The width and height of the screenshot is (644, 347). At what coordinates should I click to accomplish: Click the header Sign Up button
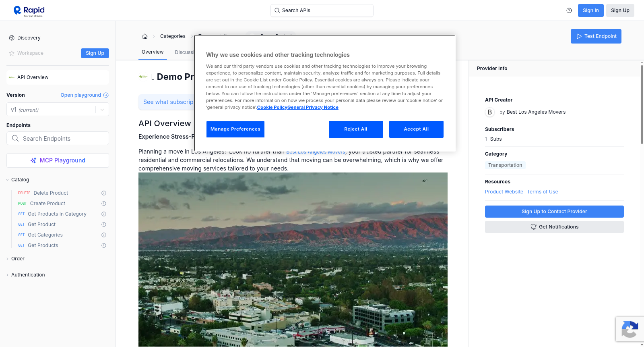point(620,10)
